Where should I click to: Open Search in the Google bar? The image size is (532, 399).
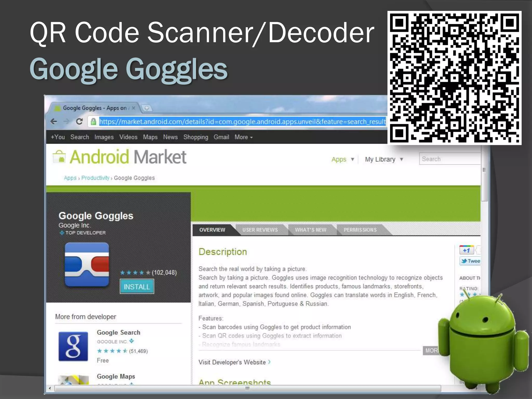pyautogui.click(x=80, y=137)
